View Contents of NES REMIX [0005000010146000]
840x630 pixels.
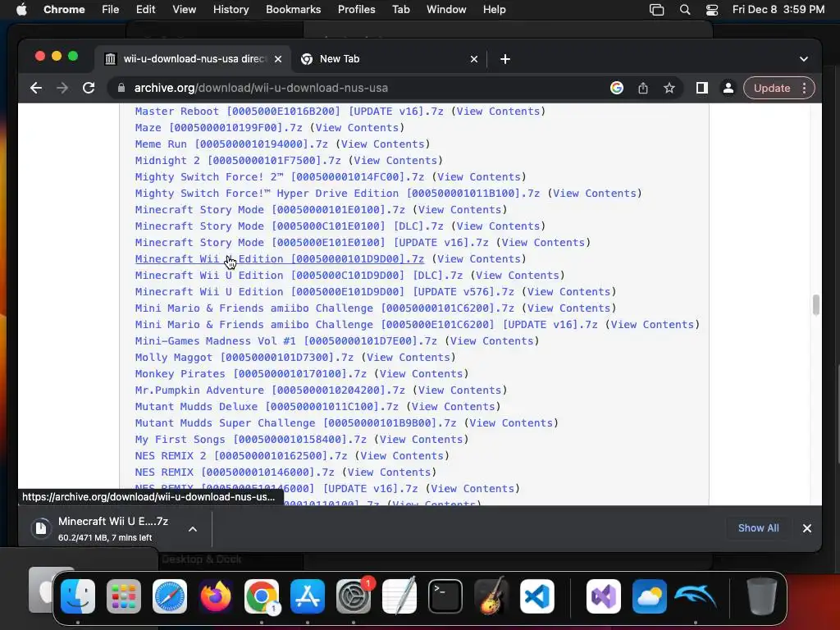pos(389,472)
